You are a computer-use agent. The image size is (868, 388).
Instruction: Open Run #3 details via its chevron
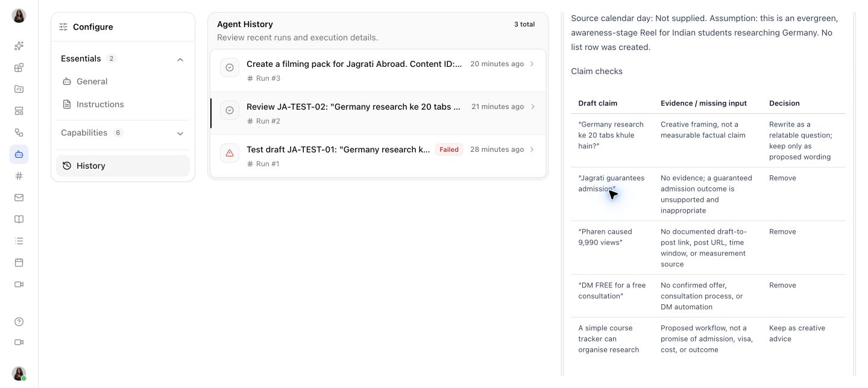point(532,64)
